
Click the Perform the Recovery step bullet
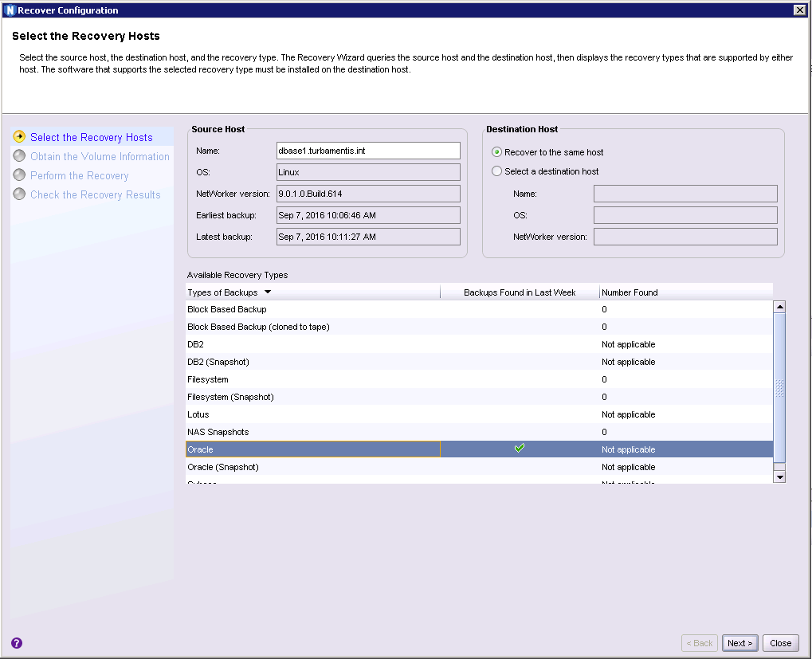[20, 175]
